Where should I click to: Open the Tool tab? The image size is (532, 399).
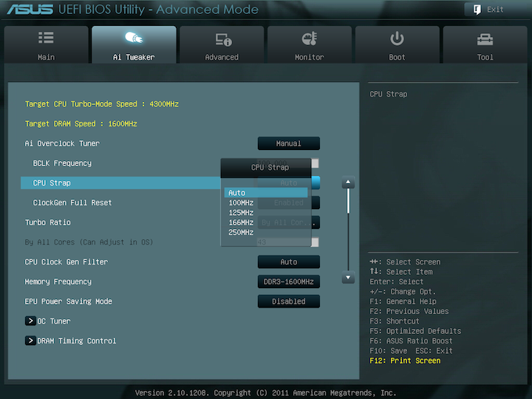click(485, 44)
